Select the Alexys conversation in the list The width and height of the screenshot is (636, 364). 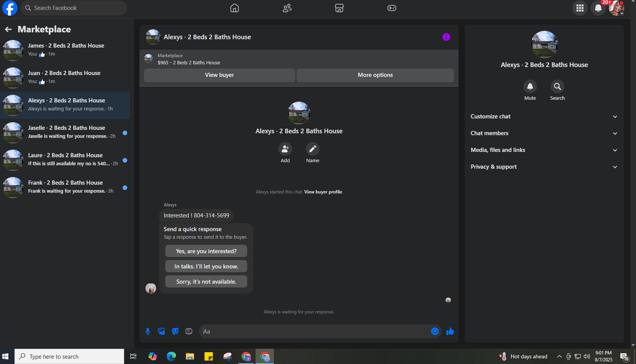tap(65, 105)
